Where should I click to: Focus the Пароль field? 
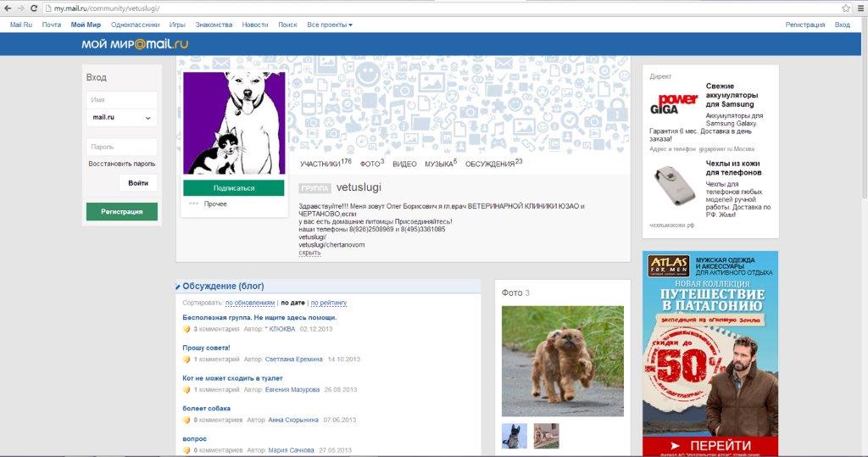point(122,147)
